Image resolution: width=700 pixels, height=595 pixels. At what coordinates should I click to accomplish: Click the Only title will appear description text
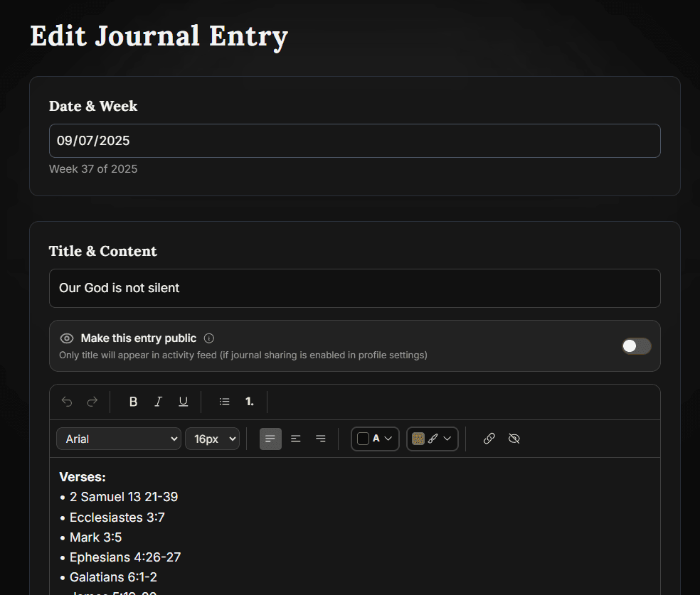(x=243, y=355)
